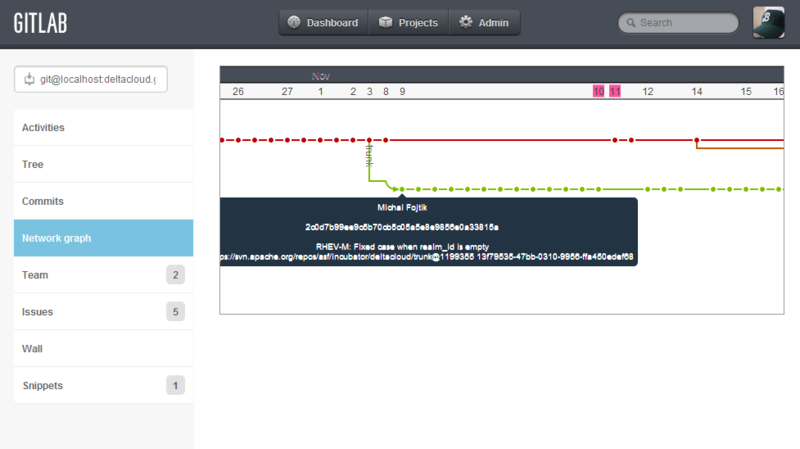Image resolution: width=800 pixels, height=449 pixels.
Task: Focus the Search input field
Action: [678, 23]
